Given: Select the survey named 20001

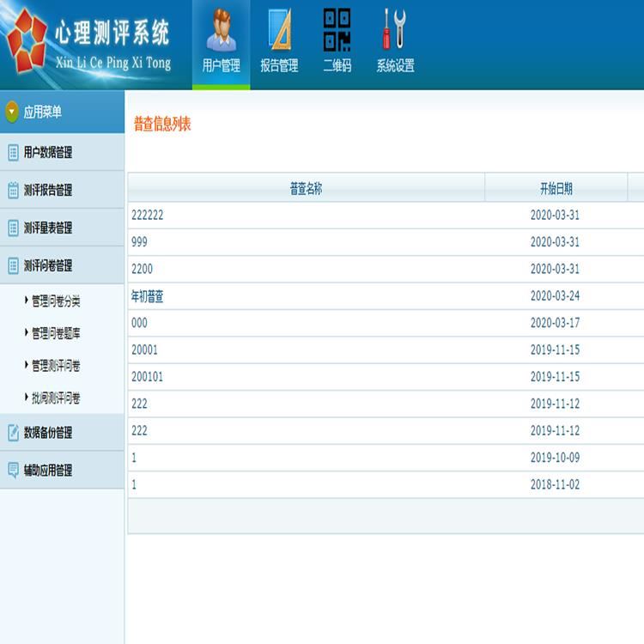Looking at the screenshot, I should [144, 349].
